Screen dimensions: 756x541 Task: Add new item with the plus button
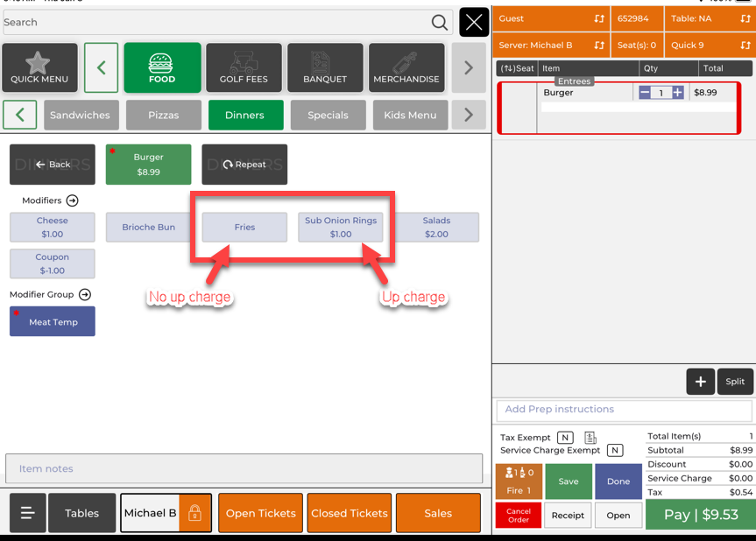(x=700, y=382)
